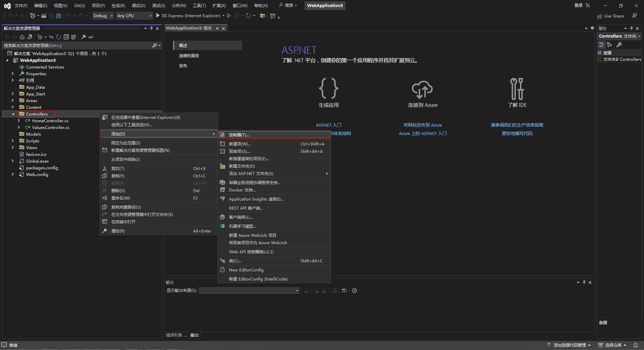This screenshot has width=644, height=350.
Task: Click the wrench Properties icon in Solution Explorer
Action: pyautogui.click(x=84, y=37)
